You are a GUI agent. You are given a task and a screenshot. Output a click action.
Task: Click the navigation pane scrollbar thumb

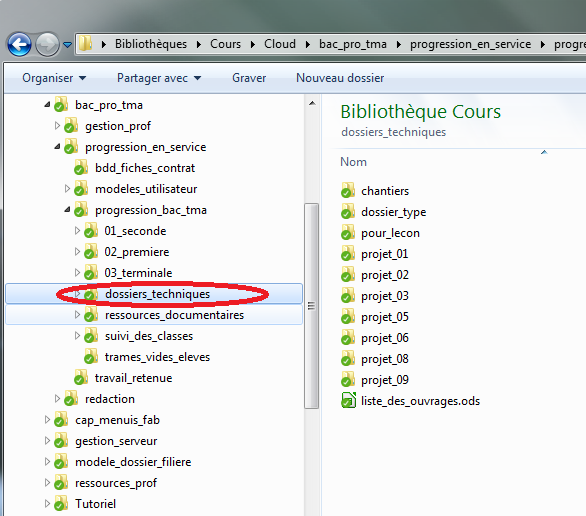311,306
